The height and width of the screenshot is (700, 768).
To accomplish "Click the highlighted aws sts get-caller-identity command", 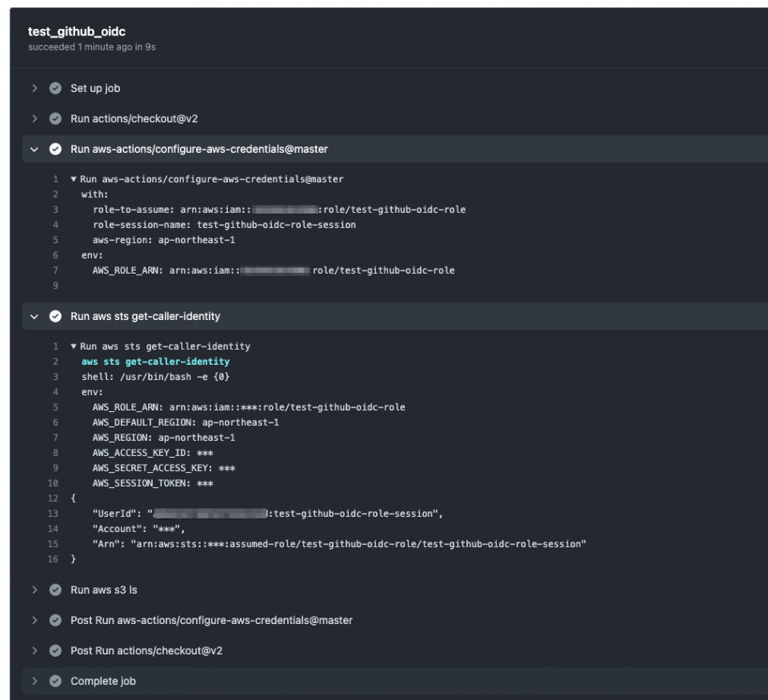I will click(x=155, y=362).
